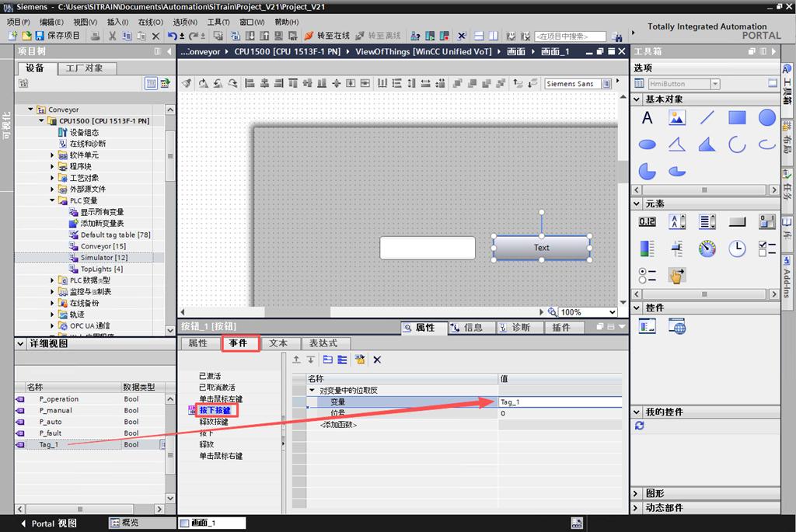Expand the 程序块 tree node
796x532 pixels.
(53, 166)
